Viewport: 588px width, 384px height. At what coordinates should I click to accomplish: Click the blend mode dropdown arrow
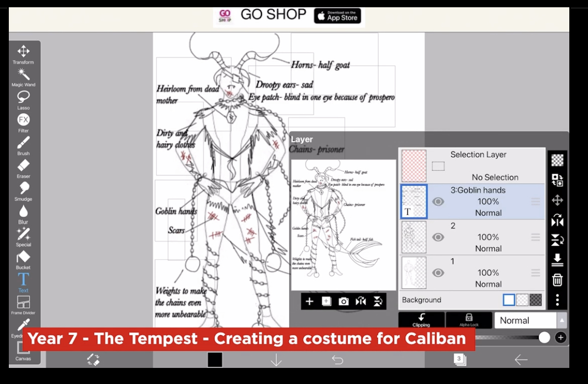tap(562, 321)
